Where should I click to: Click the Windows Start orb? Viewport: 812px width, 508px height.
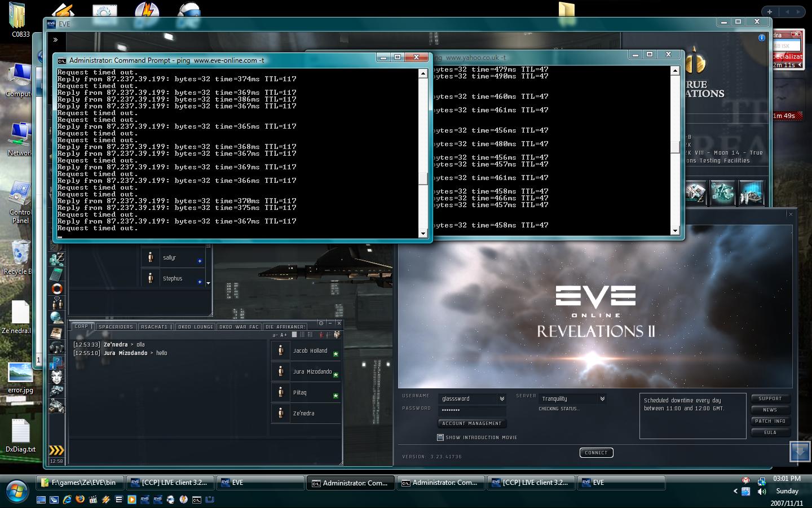[16, 490]
